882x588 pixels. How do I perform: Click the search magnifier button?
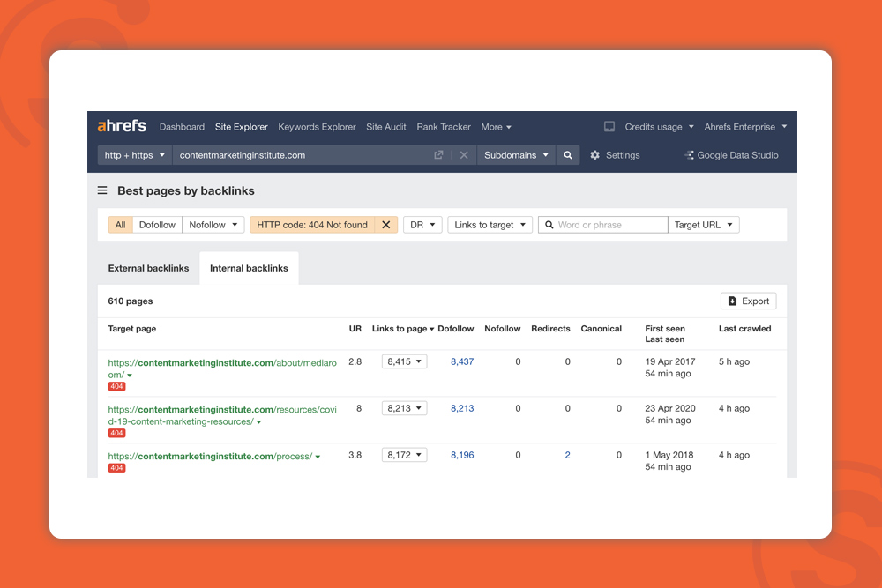click(x=568, y=155)
